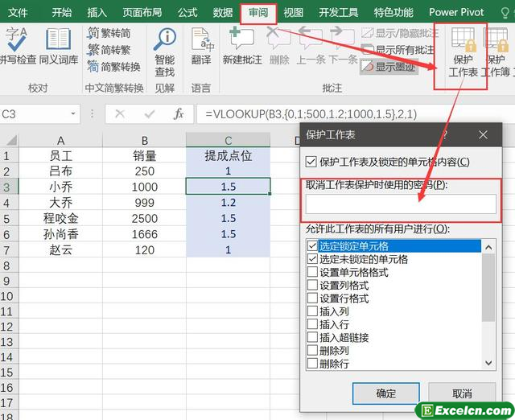This screenshot has height=420, width=515.
Task: Select cell containing 孙尚香
Action: [61, 234]
